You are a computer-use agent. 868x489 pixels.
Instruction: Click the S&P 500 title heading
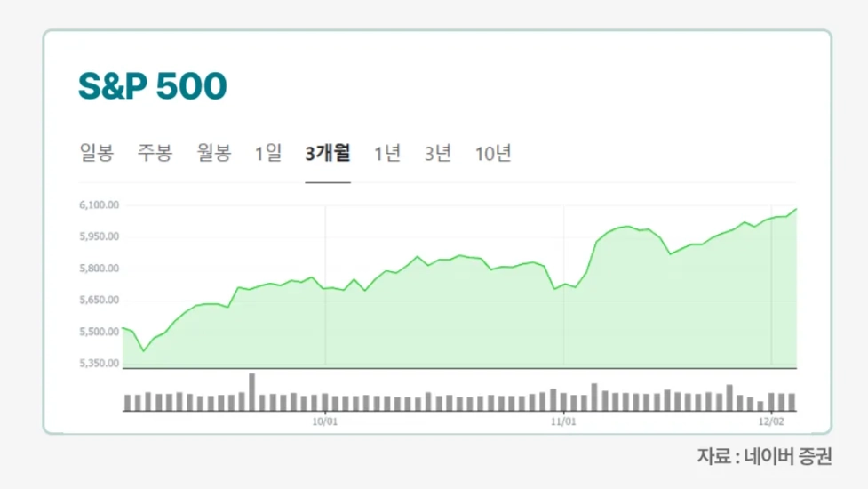pyautogui.click(x=152, y=86)
